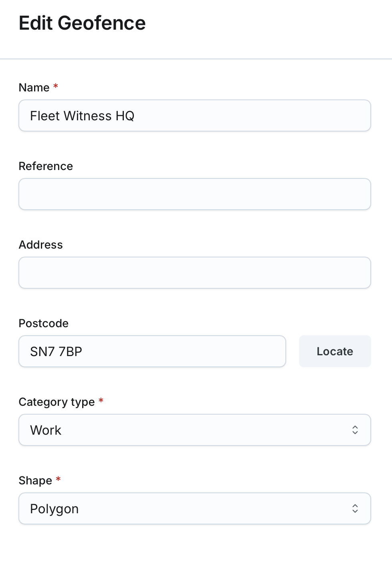The image size is (392, 567).
Task: Click the required asterisk beside Shape
Action: coord(58,479)
